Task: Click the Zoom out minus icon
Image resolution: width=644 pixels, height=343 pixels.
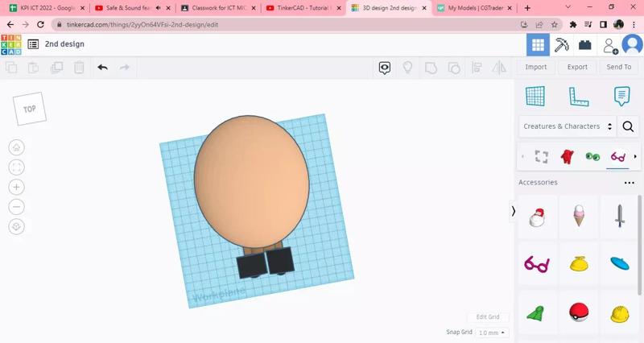Action: tap(17, 207)
